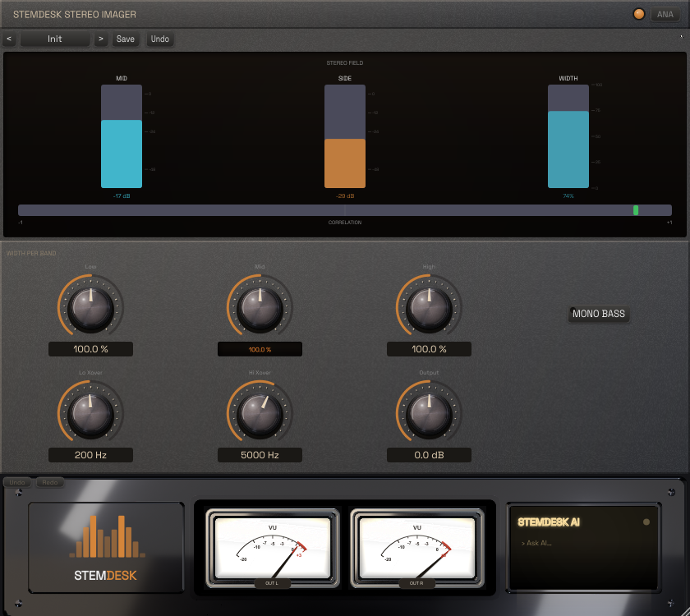Viewport: 690px width, 616px height.
Task: Toggle the ANA mode button
Action: coord(665,15)
